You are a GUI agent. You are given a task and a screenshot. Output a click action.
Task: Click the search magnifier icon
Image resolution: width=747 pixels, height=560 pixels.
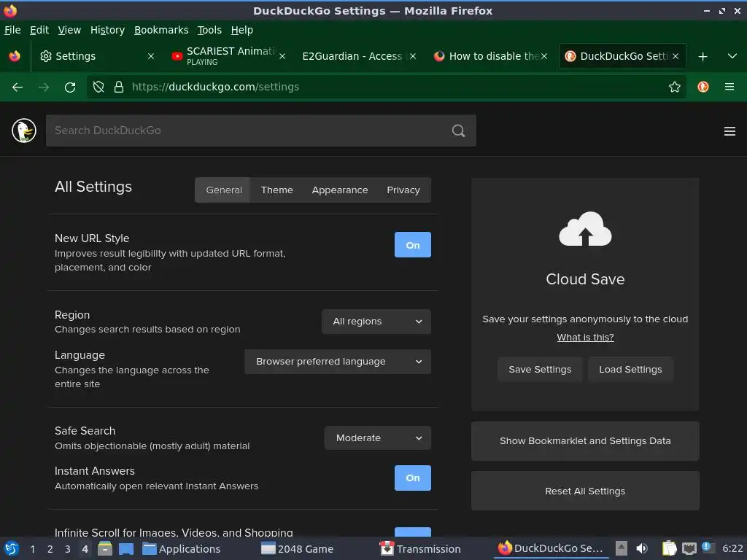pyautogui.click(x=458, y=131)
